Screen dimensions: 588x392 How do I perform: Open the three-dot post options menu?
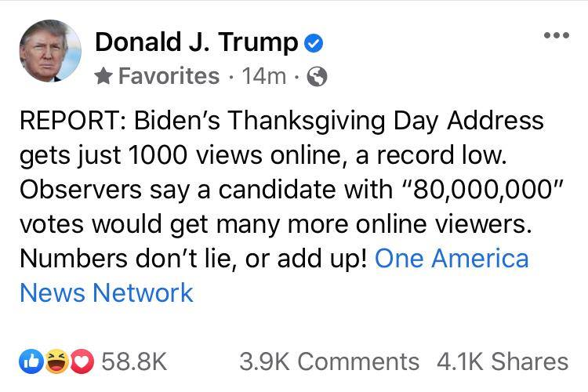coord(556,36)
